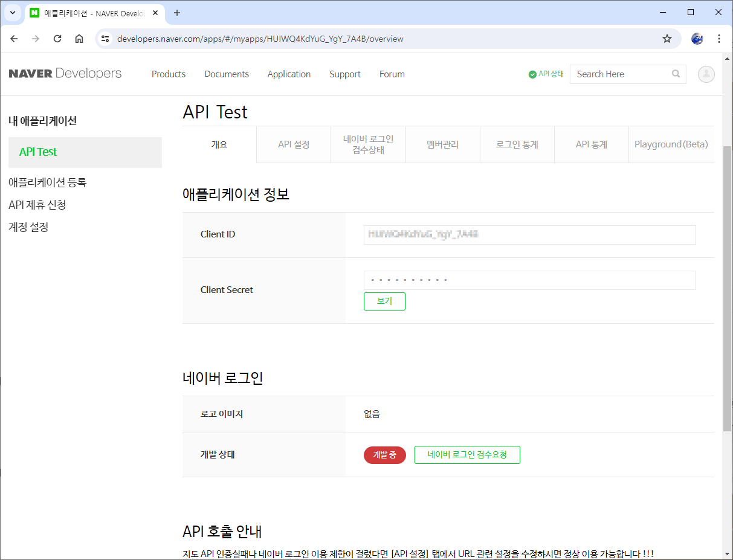Open the Application menu
733x560 pixels.
pos(289,74)
